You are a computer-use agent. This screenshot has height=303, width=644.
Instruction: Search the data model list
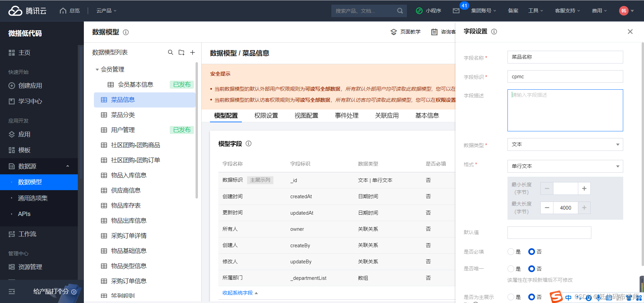coord(170,52)
